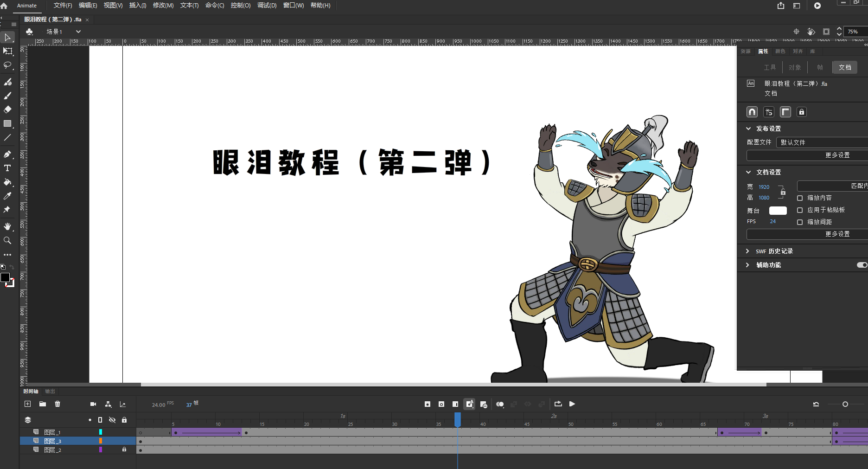
Task: Insert blank keyframe in timeline
Action: pos(441,404)
